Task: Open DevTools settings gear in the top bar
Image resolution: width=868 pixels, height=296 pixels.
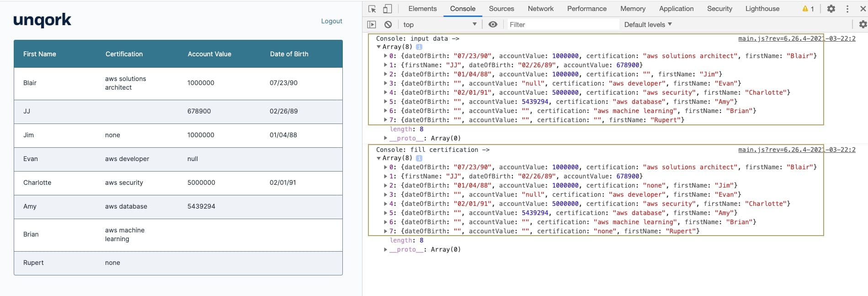Action: [x=831, y=9]
